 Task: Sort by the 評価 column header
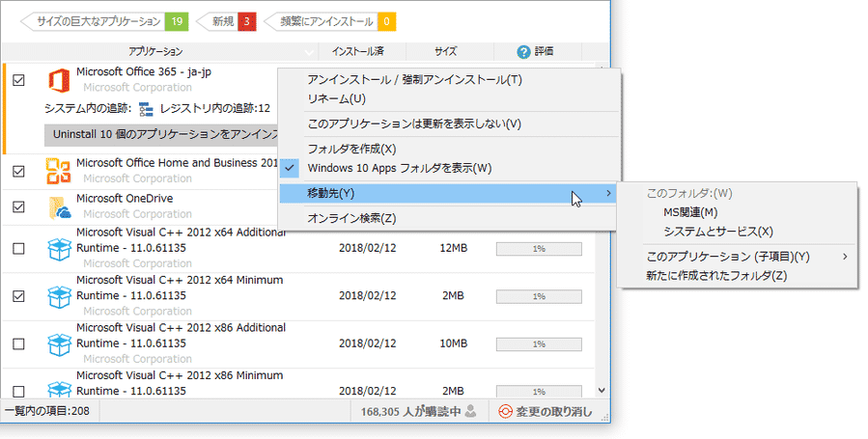point(544,51)
